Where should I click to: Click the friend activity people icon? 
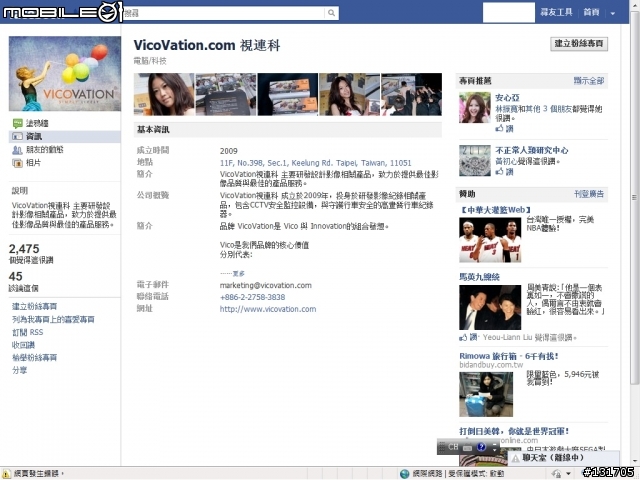[17, 150]
